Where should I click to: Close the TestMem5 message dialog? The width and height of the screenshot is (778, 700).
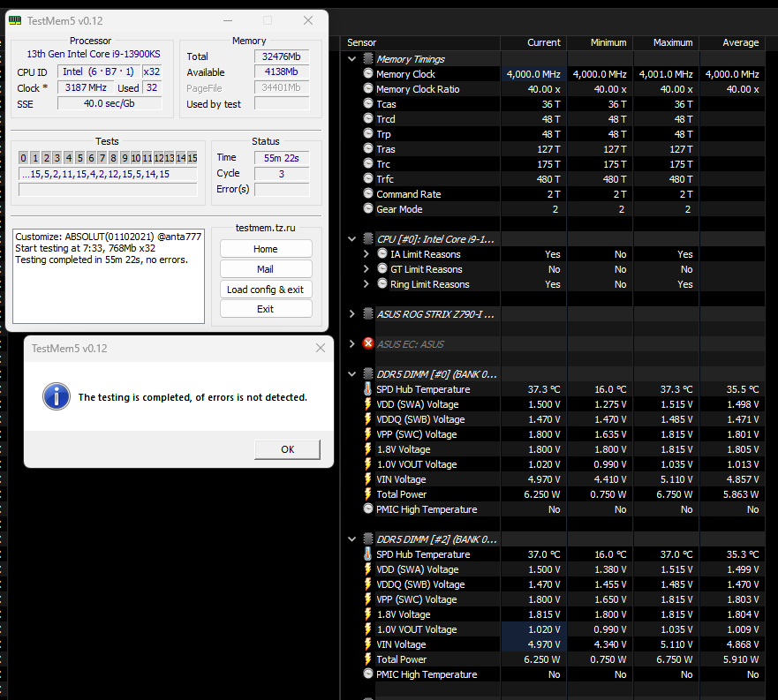pyautogui.click(x=321, y=349)
